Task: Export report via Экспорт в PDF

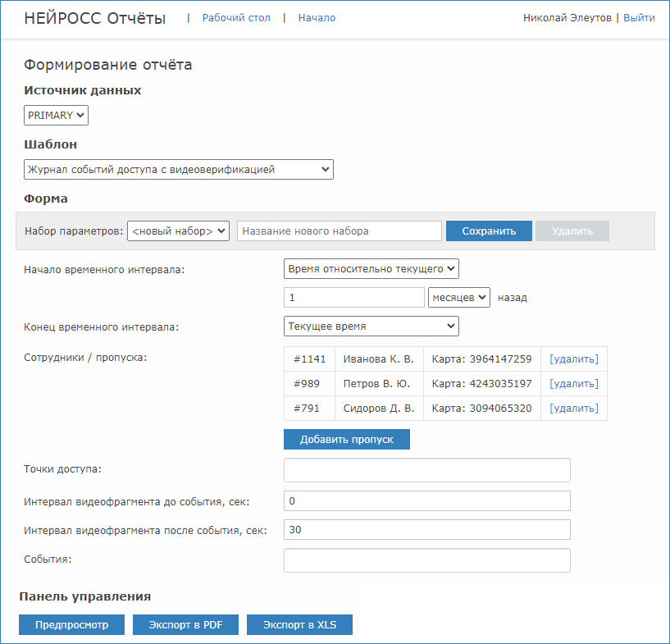Action: pyautogui.click(x=185, y=625)
